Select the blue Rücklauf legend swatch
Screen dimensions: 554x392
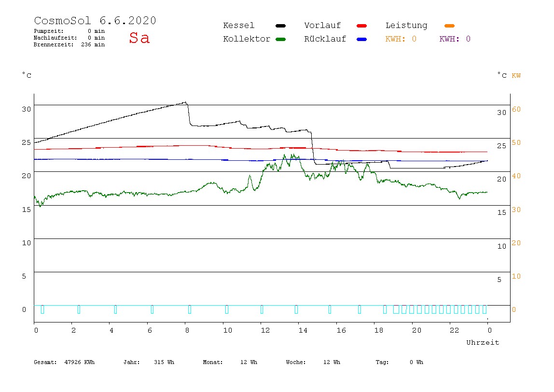(x=362, y=39)
